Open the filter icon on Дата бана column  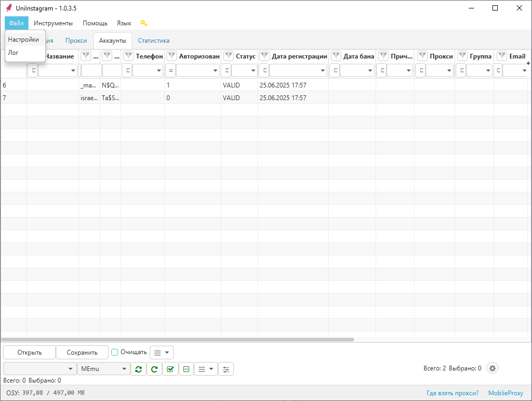(x=336, y=56)
